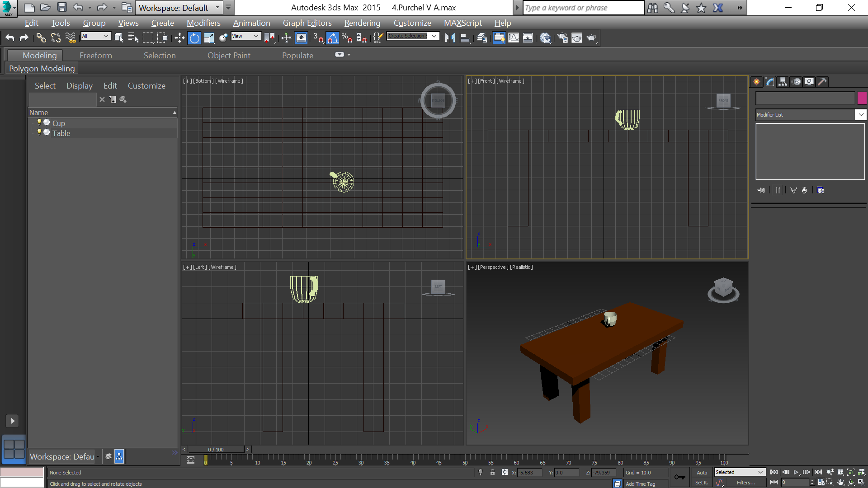
Task: Toggle Selection Lock padlock in status bar
Action: pyautogui.click(x=492, y=472)
